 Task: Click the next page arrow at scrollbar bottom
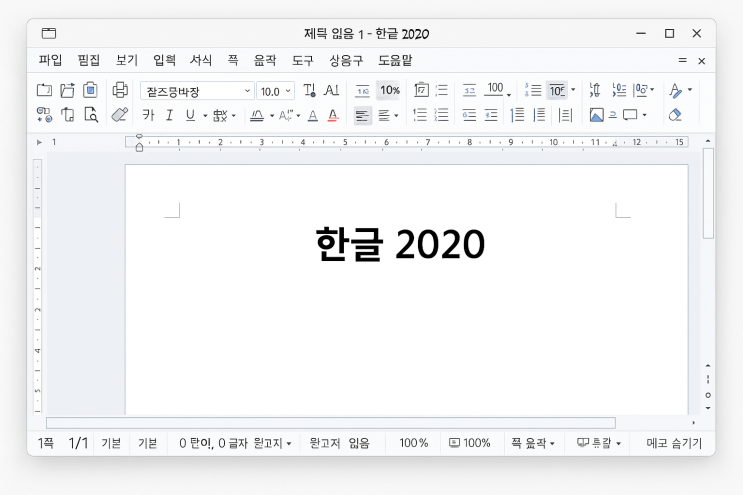708,408
